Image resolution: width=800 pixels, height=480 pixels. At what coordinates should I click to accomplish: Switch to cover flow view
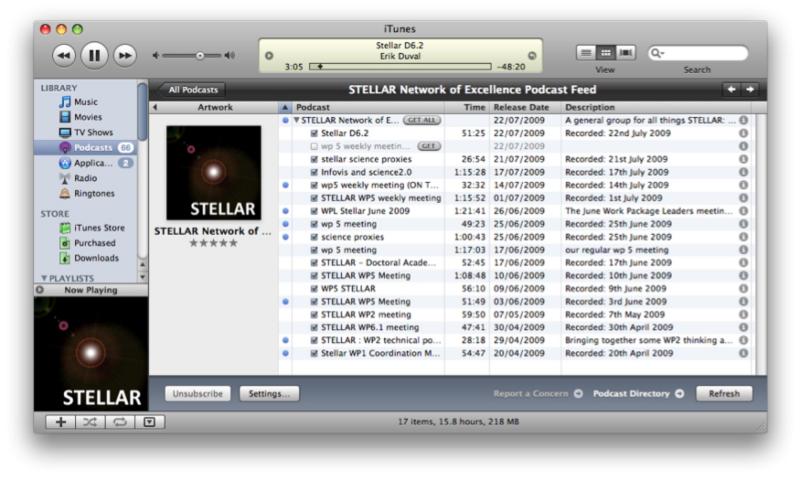click(x=626, y=52)
